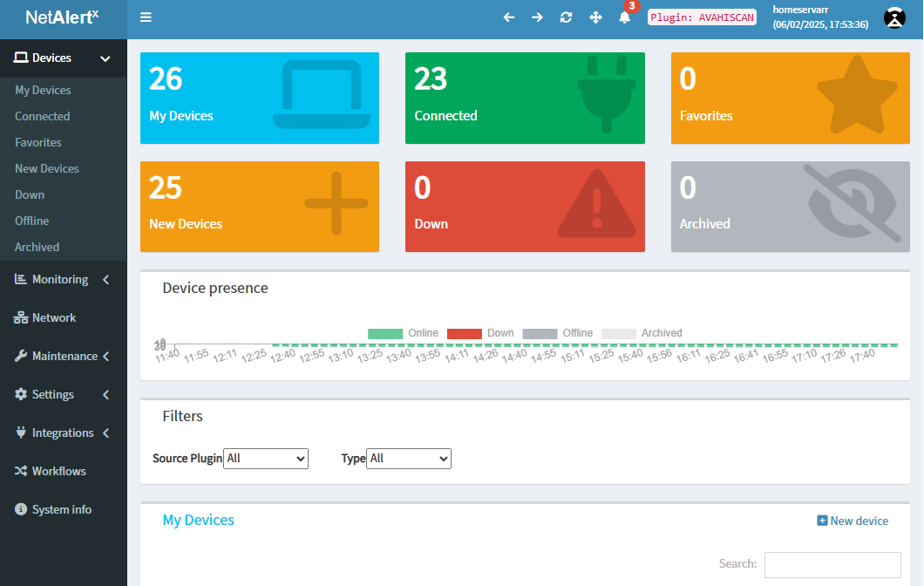
Task: Click the notification bell icon
Action: coord(624,17)
